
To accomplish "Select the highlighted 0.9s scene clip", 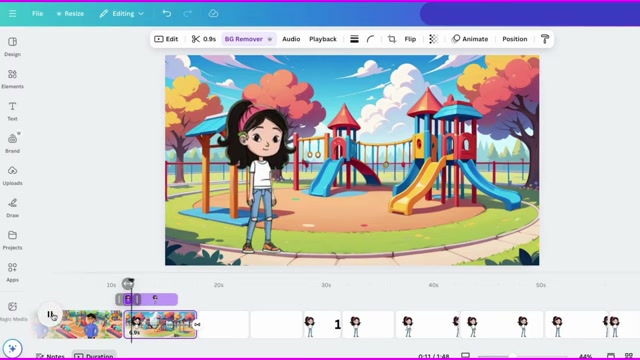I will pyautogui.click(x=160, y=324).
